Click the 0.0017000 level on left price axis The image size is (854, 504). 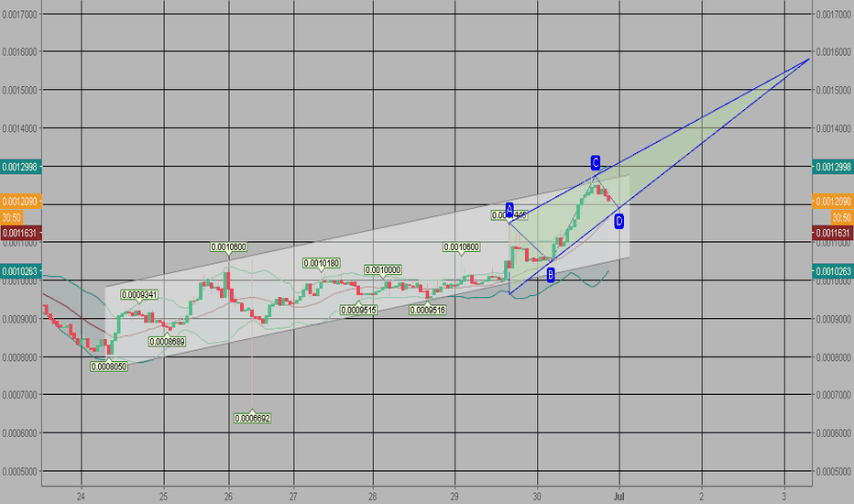point(19,15)
